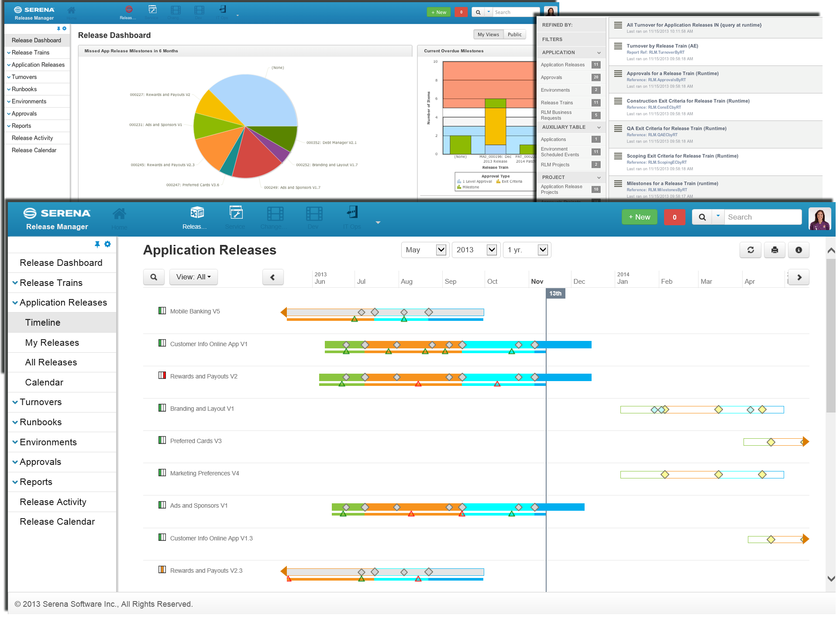Click the timeline info icon
840x619 pixels.
click(799, 250)
